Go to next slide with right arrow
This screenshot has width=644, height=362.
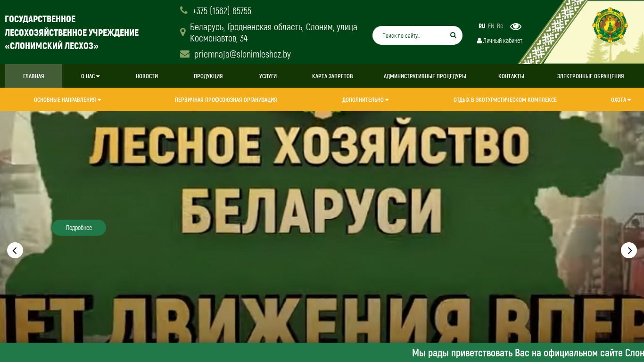click(x=629, y=250)
